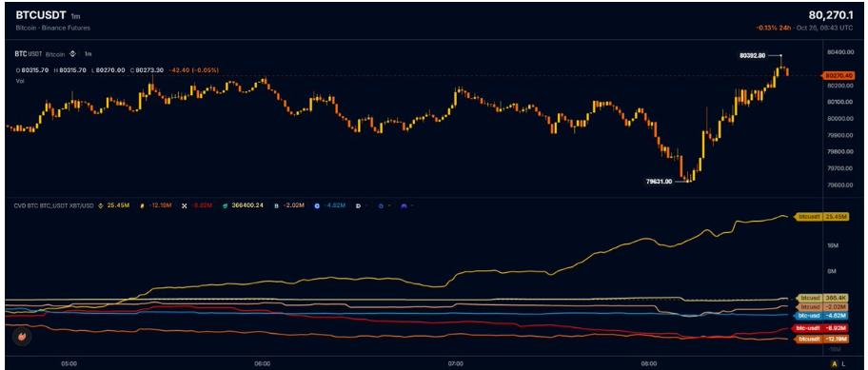Image resolution: width=868 pixels, height=370 pixels.
Task: Click the Deribit 'D' icon in CVD legend
Action: 358,205
